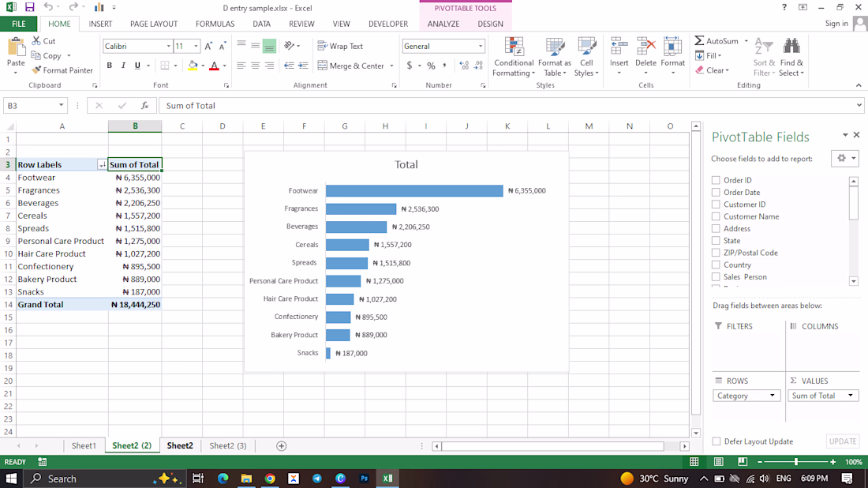This screenshot has width=868, height=488.
Task: Open File Explorer from Windows taskbar
Action: point(246,479)
